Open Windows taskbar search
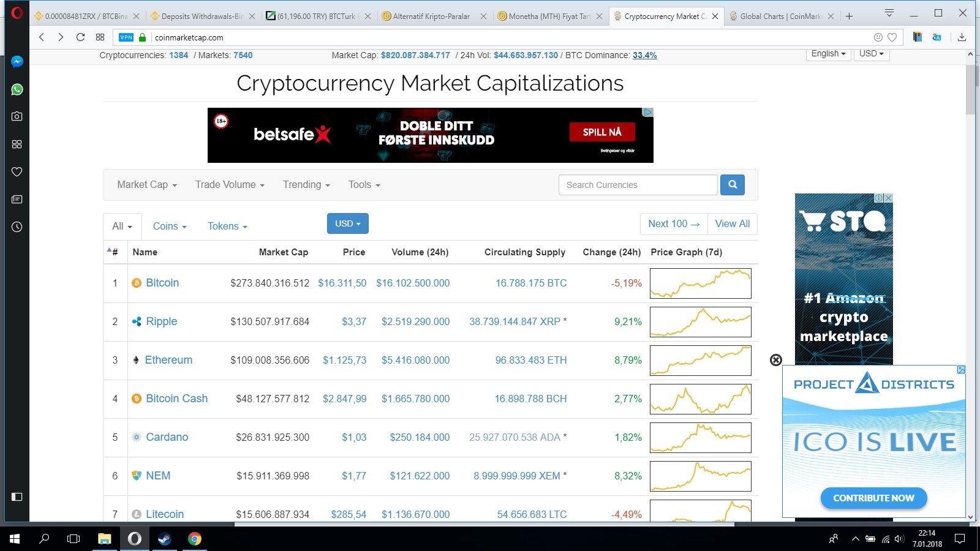The width and height of the screenshot is (980, 551). coord(44,539)
